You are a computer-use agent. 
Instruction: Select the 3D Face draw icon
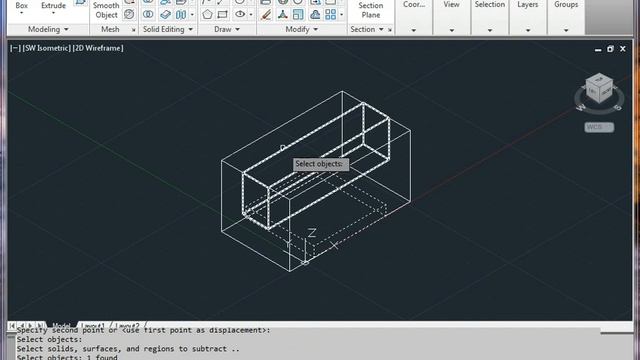(222, 15)
